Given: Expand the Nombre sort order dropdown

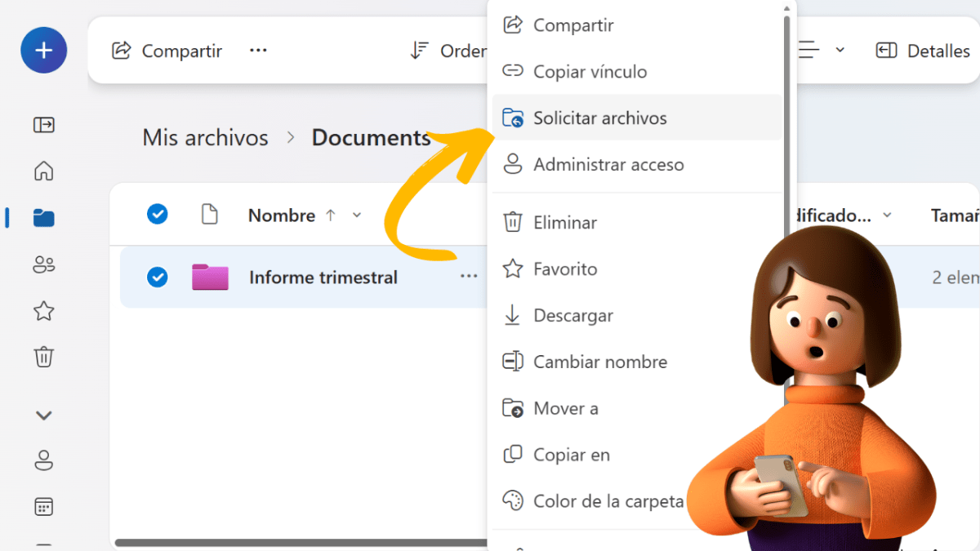Looking at the screenshot, I should pyautogui.click(x=356, y=215).
